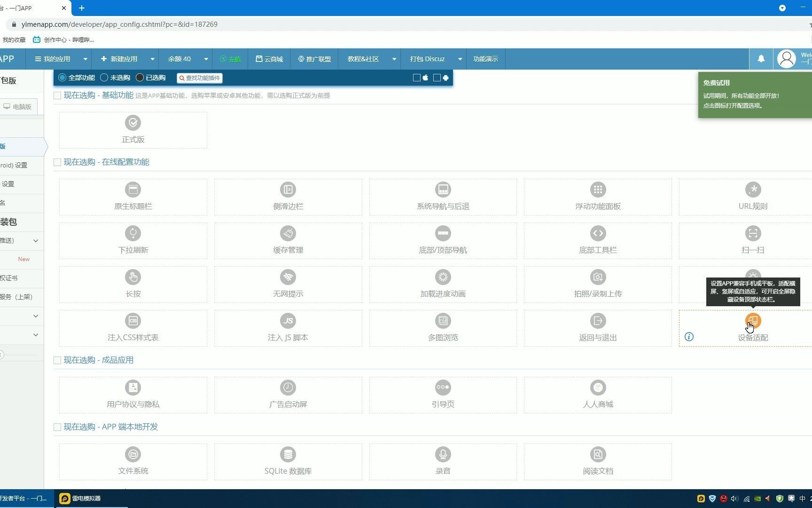812x508 pixels.
Task: Click the green 充值 menu item
Action: pos(230,59)
